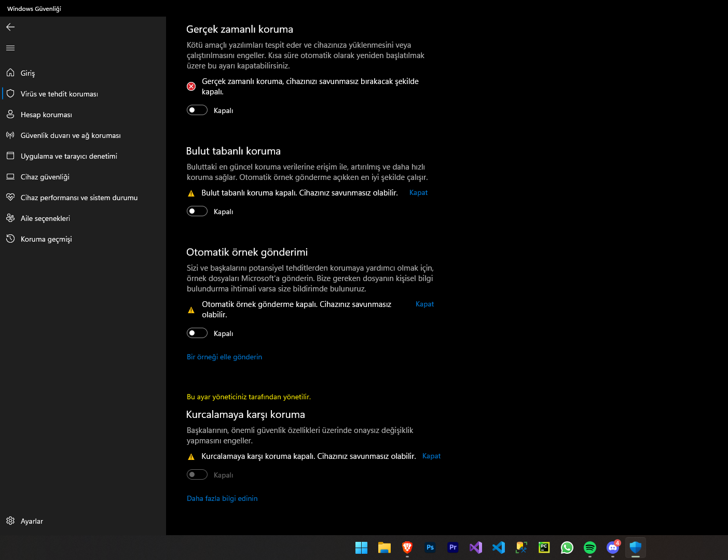Click the back arrow in Windows Güvenliği
This screenshot has width=728, height=560.
(10, 27)
